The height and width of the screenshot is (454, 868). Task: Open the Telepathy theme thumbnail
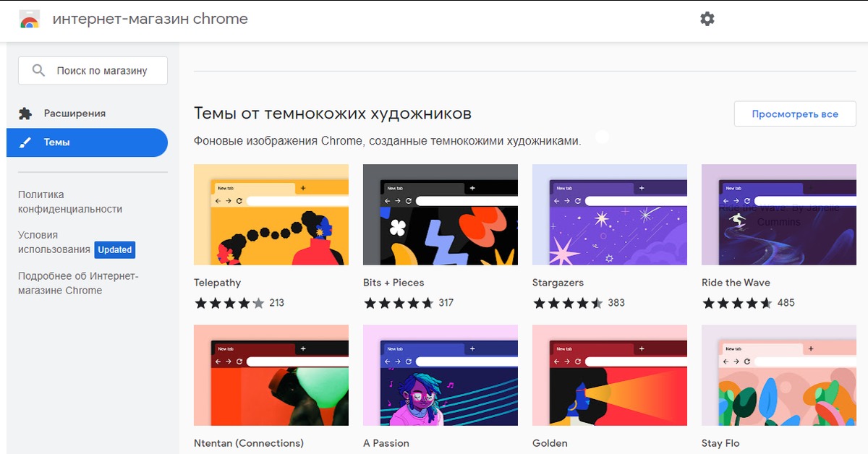271,215
